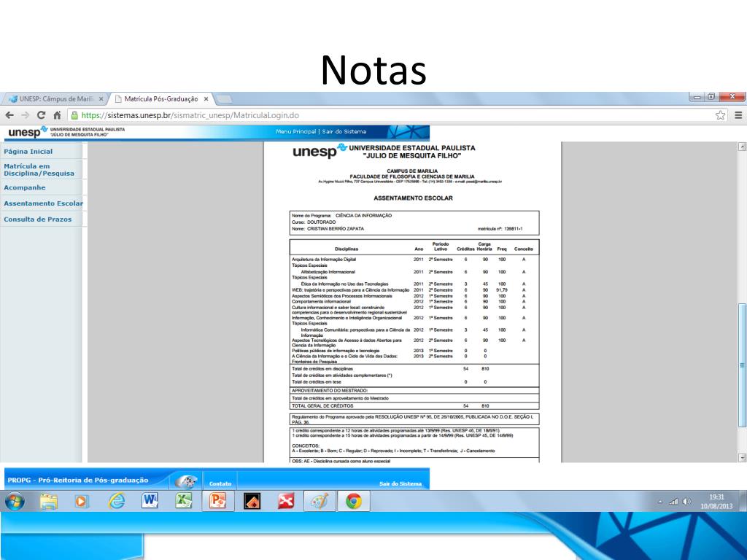
Task: Open Windows Explorer from the taskbar
Action: 49,502
